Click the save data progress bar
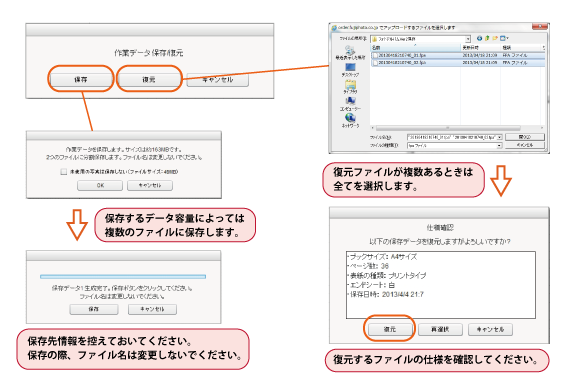Image resolution: width=570 pixels, height=380 pixels. point(123,277)
